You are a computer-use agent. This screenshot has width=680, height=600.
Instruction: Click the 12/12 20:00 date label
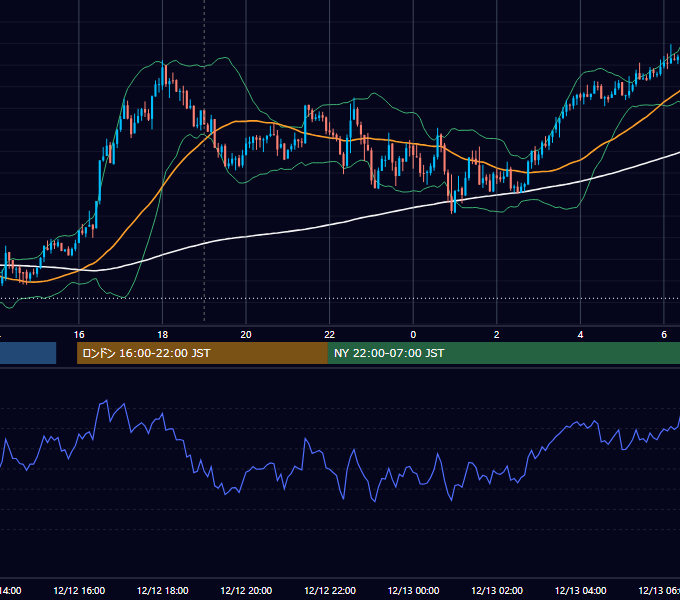pos(246,590)
